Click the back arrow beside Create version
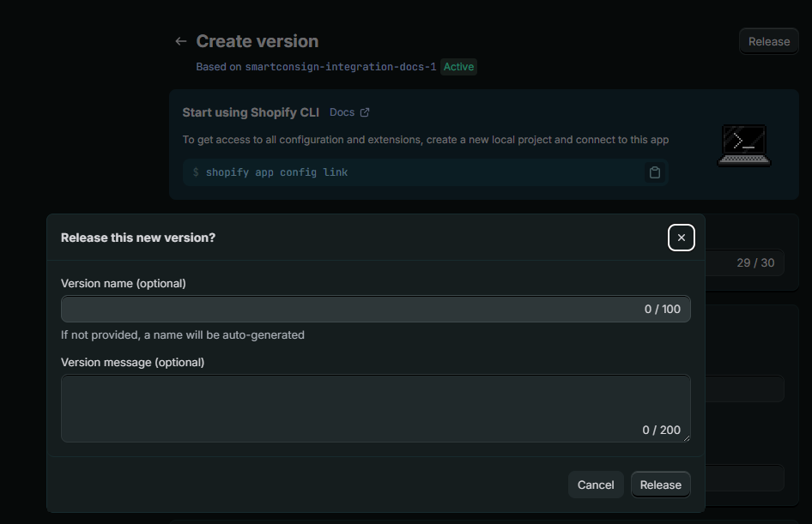The height and width of the screenshot is (524, 812). [x=180, y=41]
